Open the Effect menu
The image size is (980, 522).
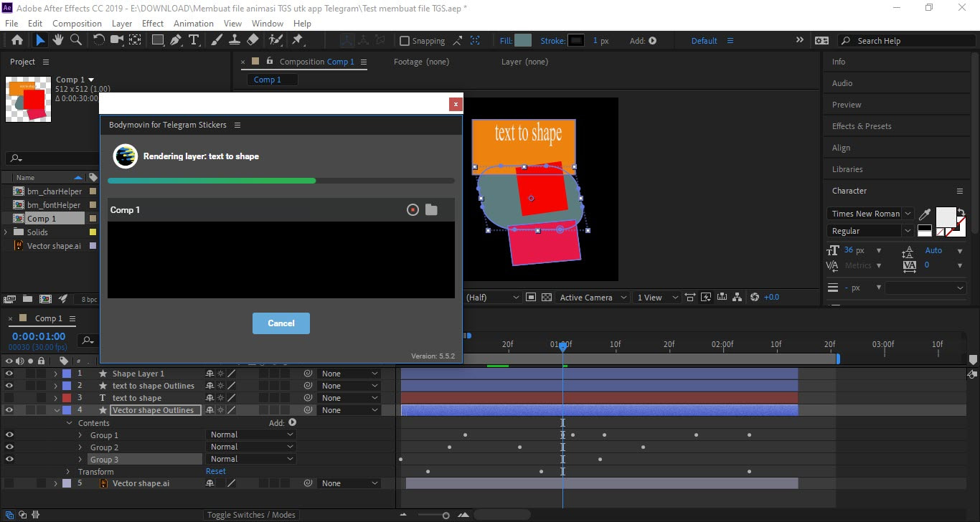tap(153, 23)
